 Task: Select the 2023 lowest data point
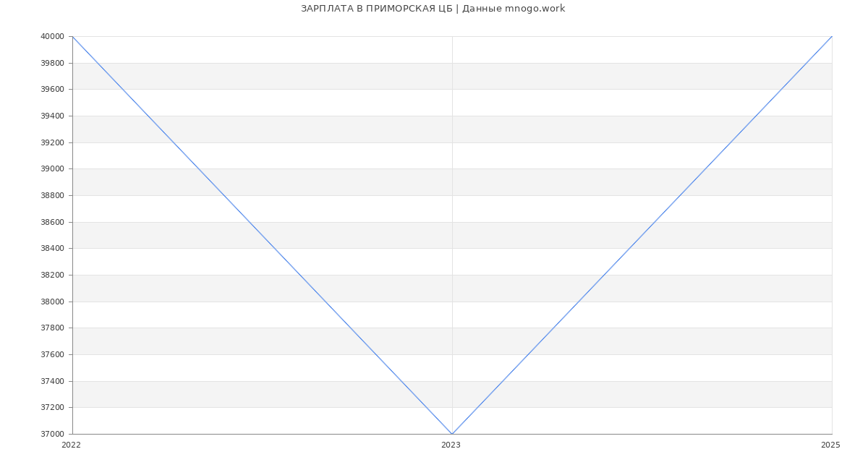tap(452, 434)
